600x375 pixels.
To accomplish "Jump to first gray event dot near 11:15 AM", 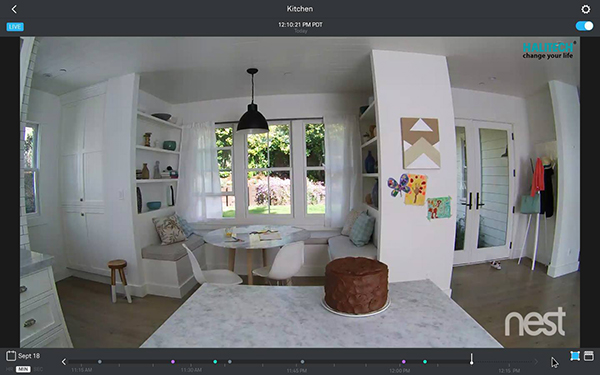I will click(100, 362).
